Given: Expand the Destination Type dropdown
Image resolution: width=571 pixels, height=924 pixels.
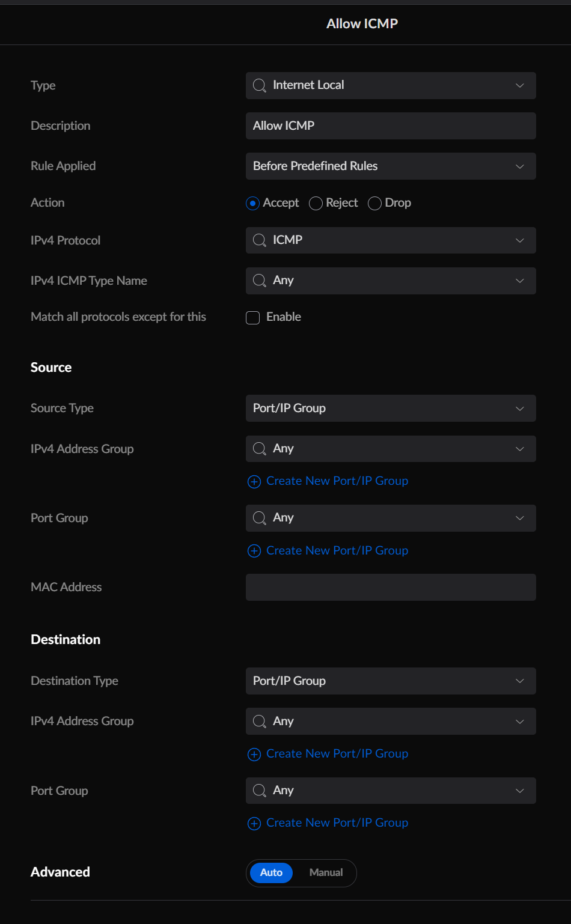Looking at the screenshot, I should [391, 681].
